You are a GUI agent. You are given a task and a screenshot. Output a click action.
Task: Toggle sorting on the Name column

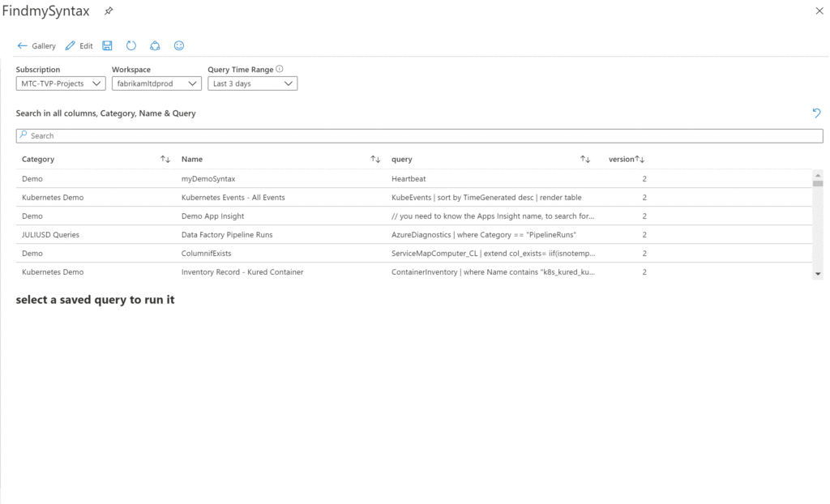374,159
